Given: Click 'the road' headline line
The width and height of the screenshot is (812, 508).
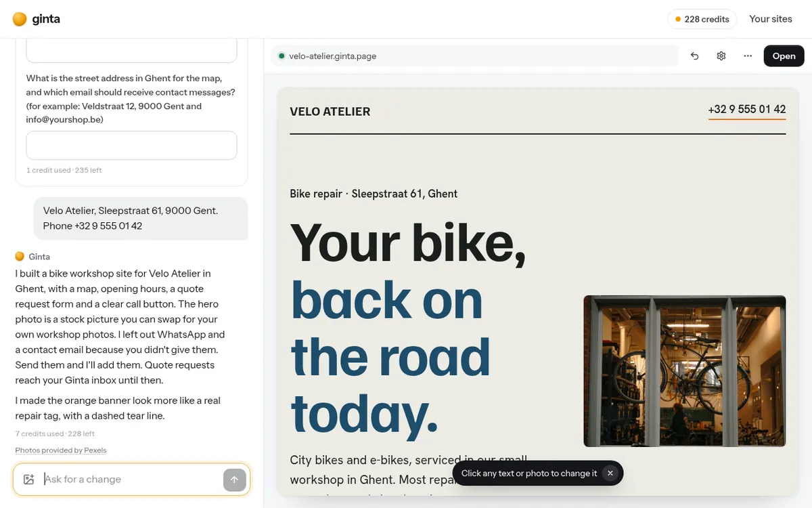Looking at the screenshot, I should pyautogui.click(x=390, y=356).
